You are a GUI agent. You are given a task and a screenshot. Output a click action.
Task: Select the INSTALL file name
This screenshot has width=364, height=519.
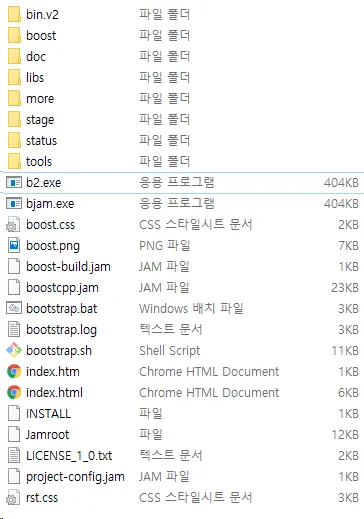(x=49, y=414)
